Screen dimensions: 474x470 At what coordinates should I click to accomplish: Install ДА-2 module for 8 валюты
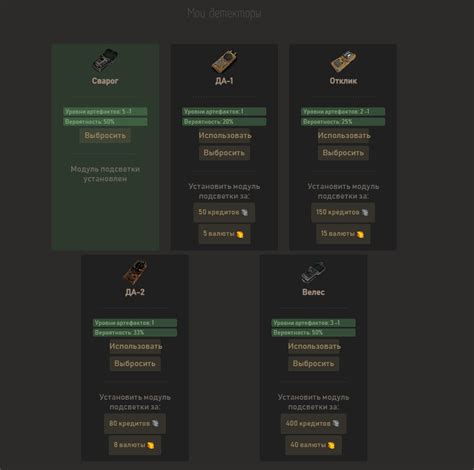coord(135,445)
